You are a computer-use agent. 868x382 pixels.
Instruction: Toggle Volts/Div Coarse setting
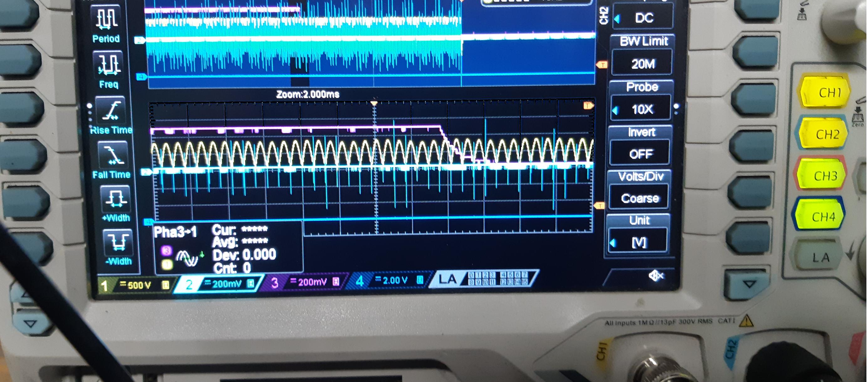point(639,198)
